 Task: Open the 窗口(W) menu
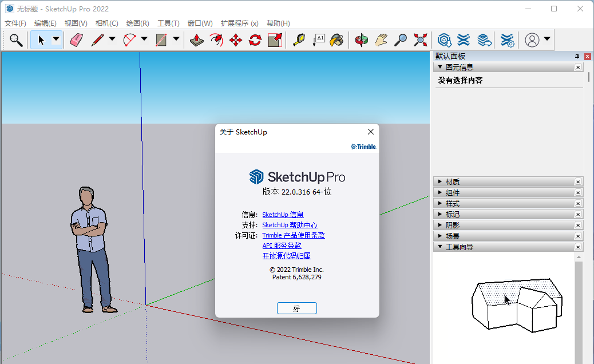click(200, 23)
